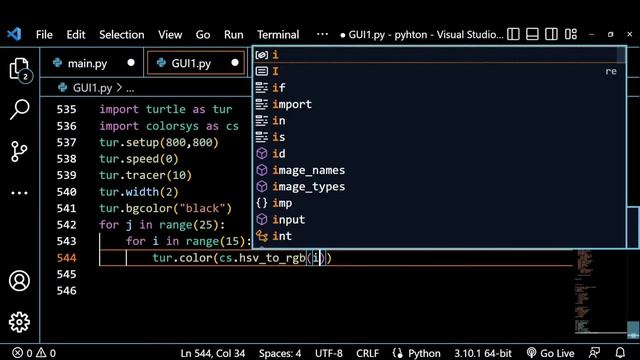This screenshot has width=640, height=360.
Task: Open the File menu
Action: pyautogui.click(x=44, y=35)
